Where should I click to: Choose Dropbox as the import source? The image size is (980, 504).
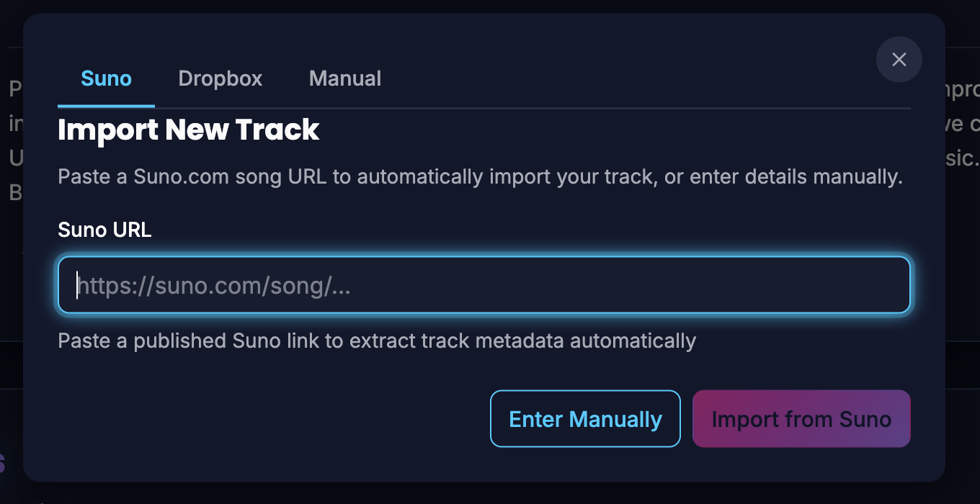pos(220,78)
